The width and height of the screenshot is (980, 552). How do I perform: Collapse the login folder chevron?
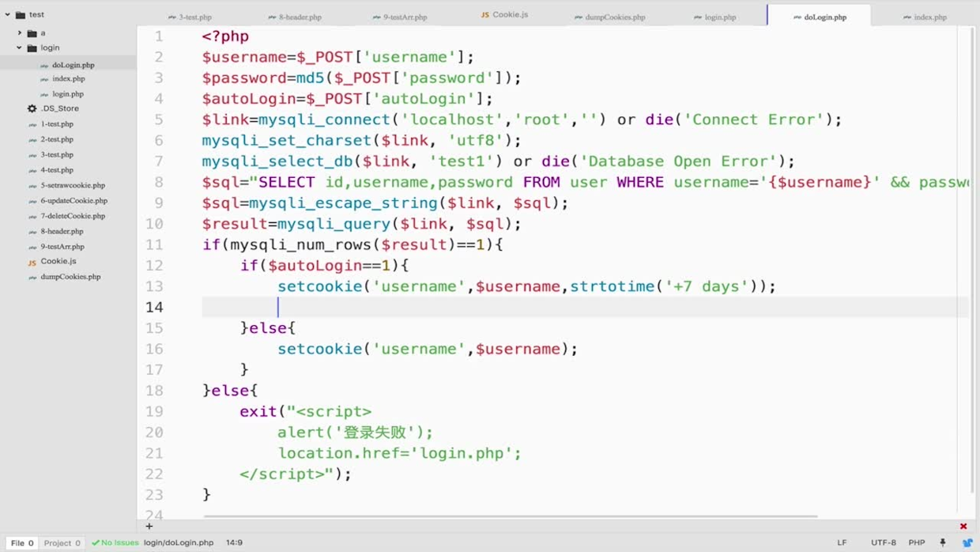click(x=20, y=48)
